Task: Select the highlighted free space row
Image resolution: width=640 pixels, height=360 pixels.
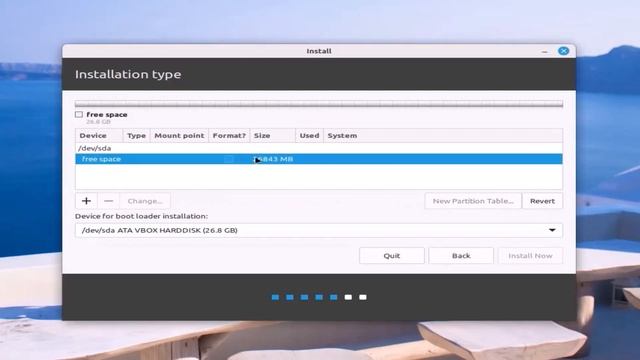Action: point(319,159)
